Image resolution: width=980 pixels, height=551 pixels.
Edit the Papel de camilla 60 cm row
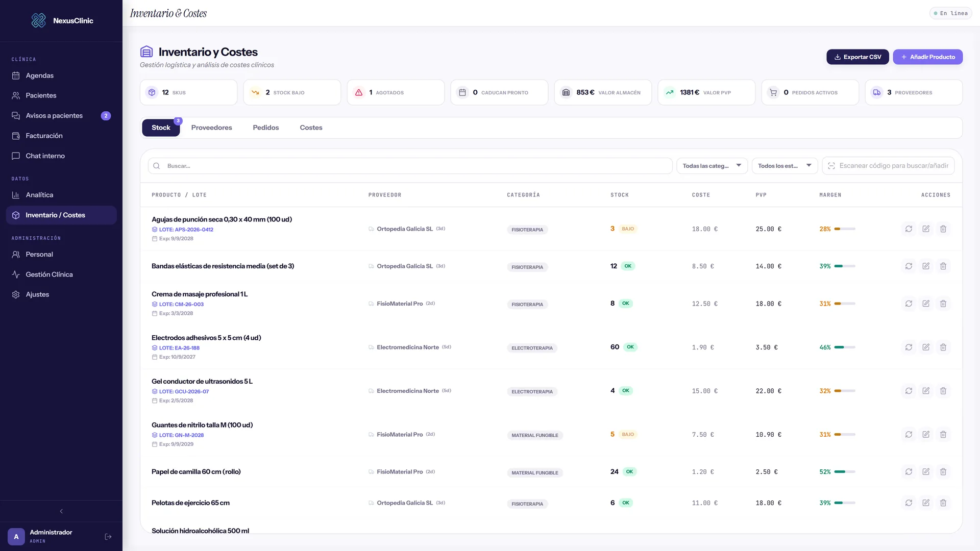pos(926,472)
